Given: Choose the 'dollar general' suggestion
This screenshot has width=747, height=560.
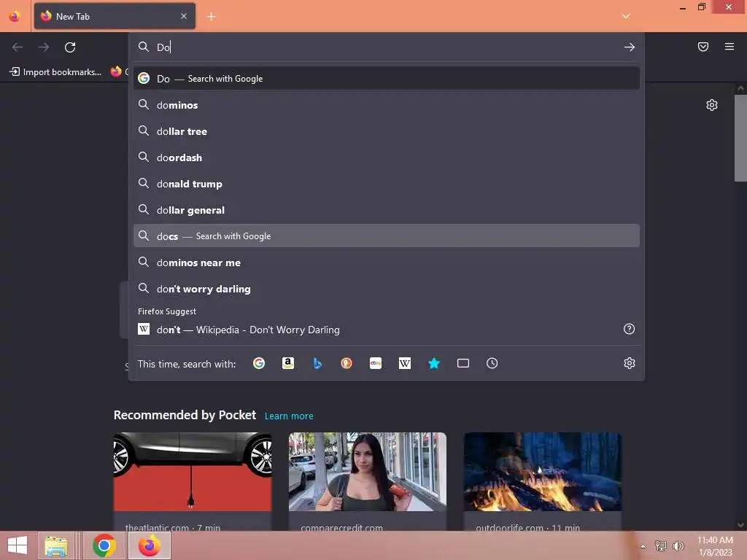Looking at the screenshot, I should [387, 209].
